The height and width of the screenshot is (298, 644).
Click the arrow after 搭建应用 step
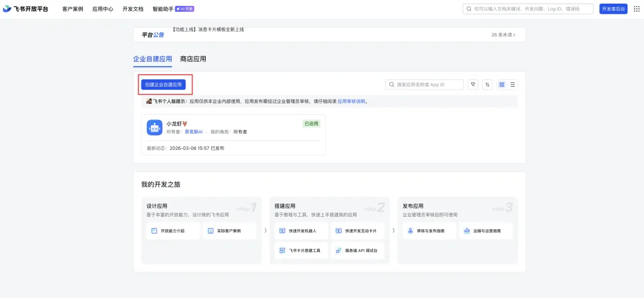[x=394, y=231]
